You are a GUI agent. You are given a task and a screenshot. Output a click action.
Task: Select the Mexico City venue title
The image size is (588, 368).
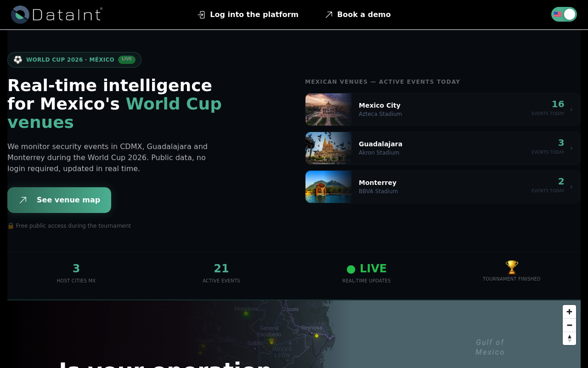(x=379, y=105)
